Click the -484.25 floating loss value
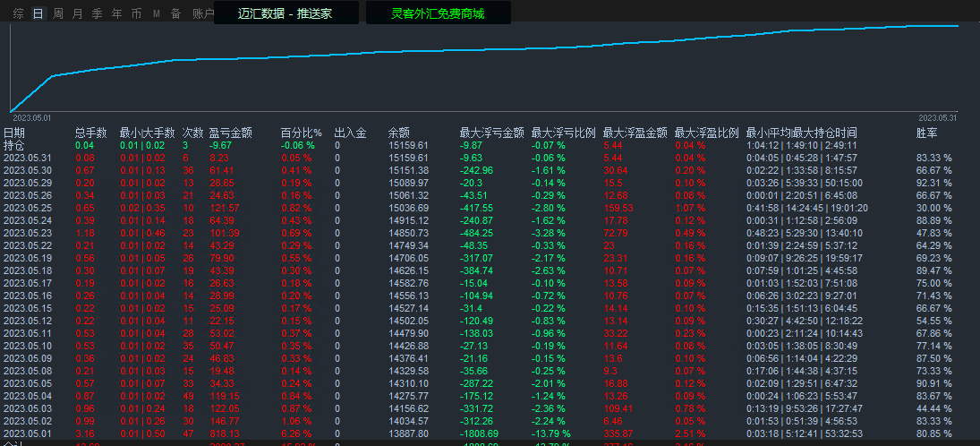This screenshot has height=446, width=980. (478, 233)
